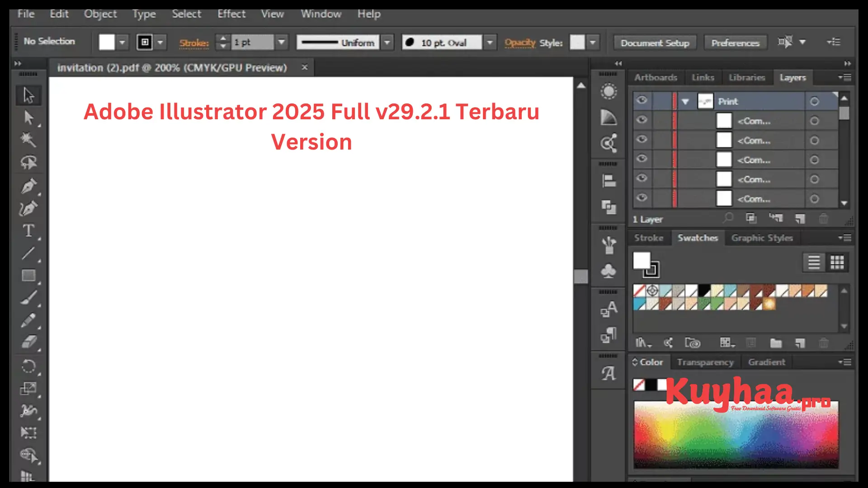Screen dimensions: 868x488
Task: Click Create New Layer icon in Layers panel
Action: point(800,219)
